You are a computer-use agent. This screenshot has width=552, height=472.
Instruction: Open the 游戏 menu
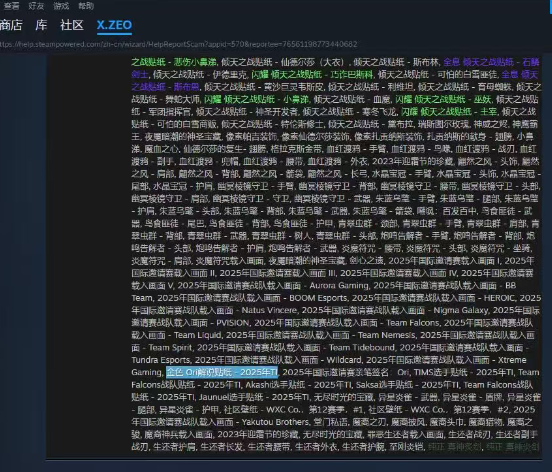pyautogui.click(x=61, y=6)
